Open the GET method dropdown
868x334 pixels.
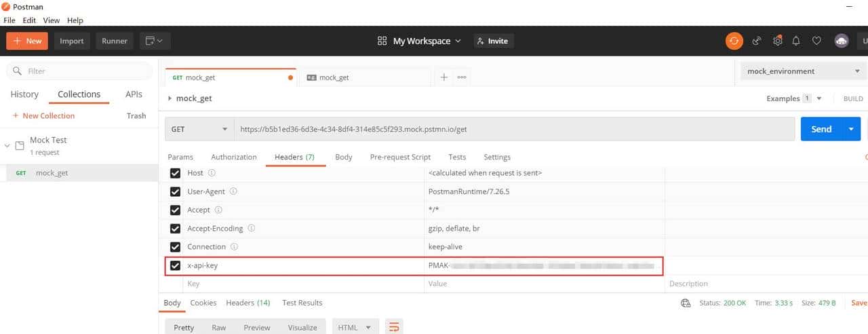tap(199, 129)
